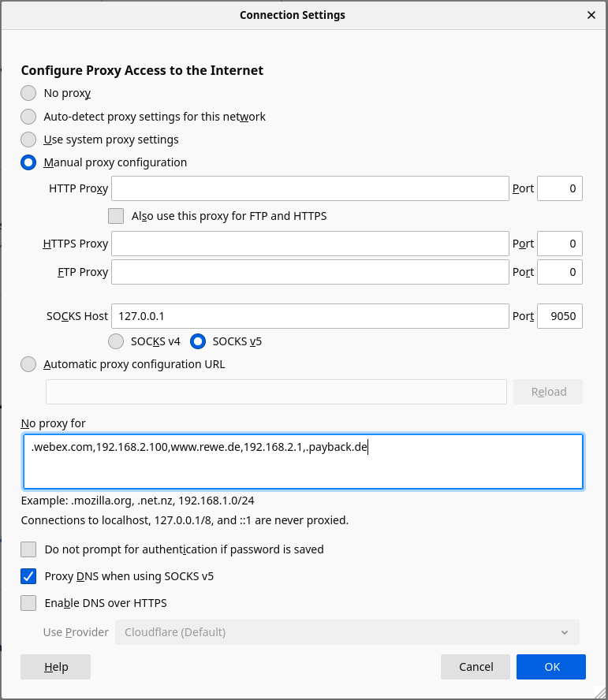Click inside the No proxy for text area
608x700 pixels.
[303, 461]
